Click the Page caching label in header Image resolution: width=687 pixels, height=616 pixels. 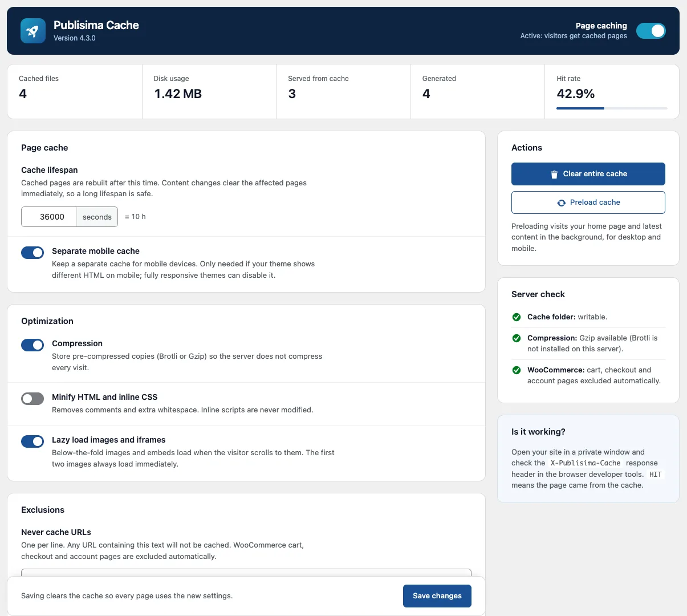point(601,26)
